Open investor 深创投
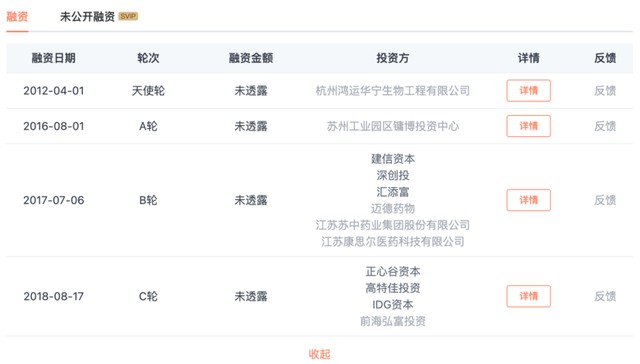 coord(393,175)
